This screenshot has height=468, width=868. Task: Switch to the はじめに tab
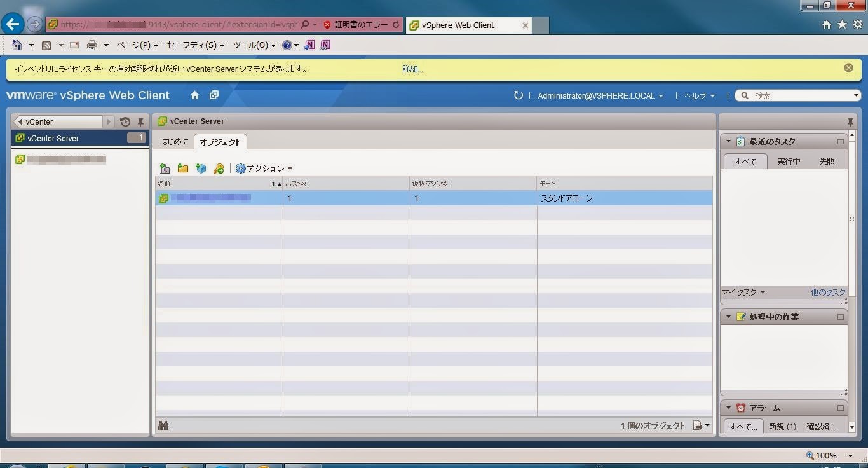pyautogui.click(x=174, y=142)
